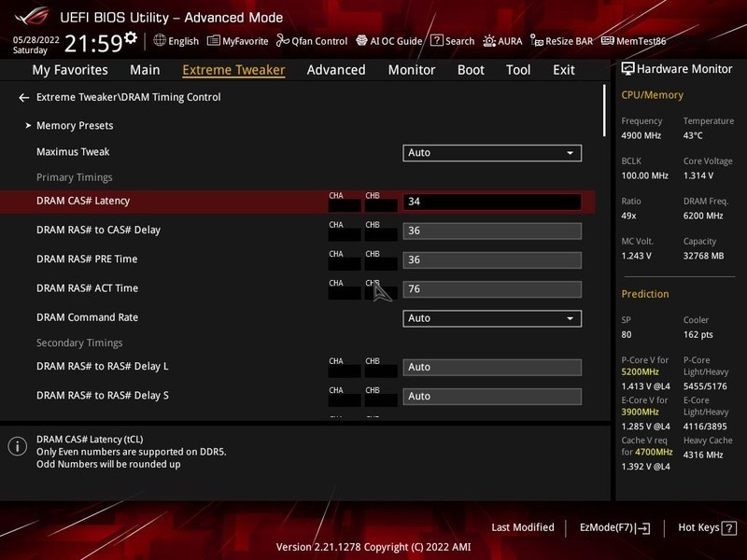Open the DRAM Command Rate dropdown
The width and height of the screenshot is (747, 560).
click(492, 317)
